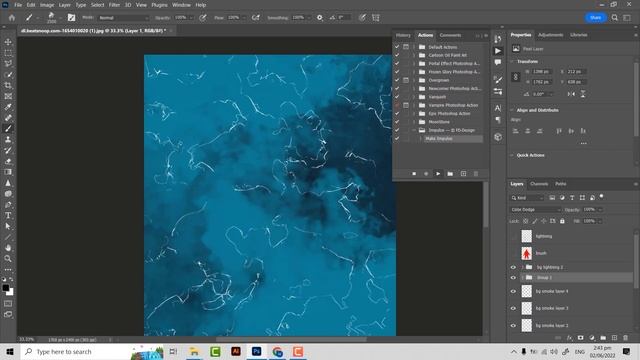Stop playing or recording action

point(414,174)
